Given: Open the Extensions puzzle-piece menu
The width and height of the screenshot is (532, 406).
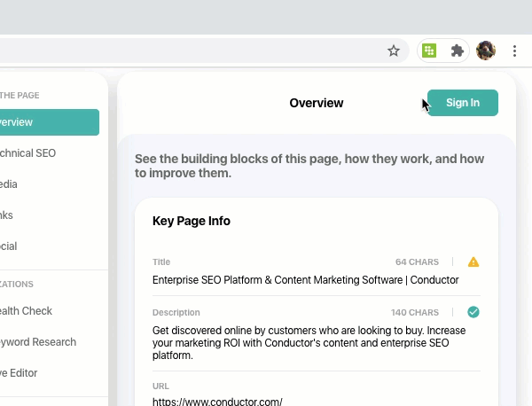Looking at the screenshot, I should [457, 51].
